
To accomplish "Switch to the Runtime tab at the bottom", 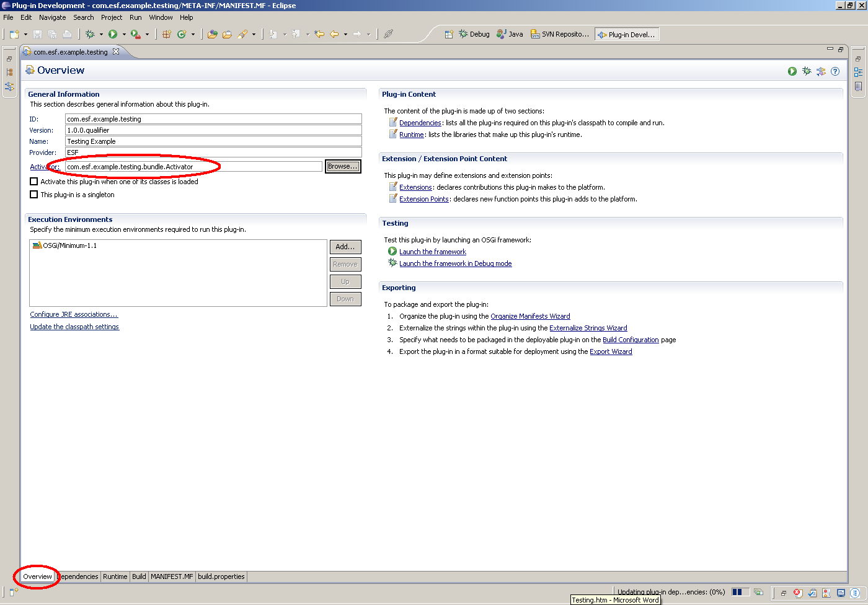I will coord(115,576).
